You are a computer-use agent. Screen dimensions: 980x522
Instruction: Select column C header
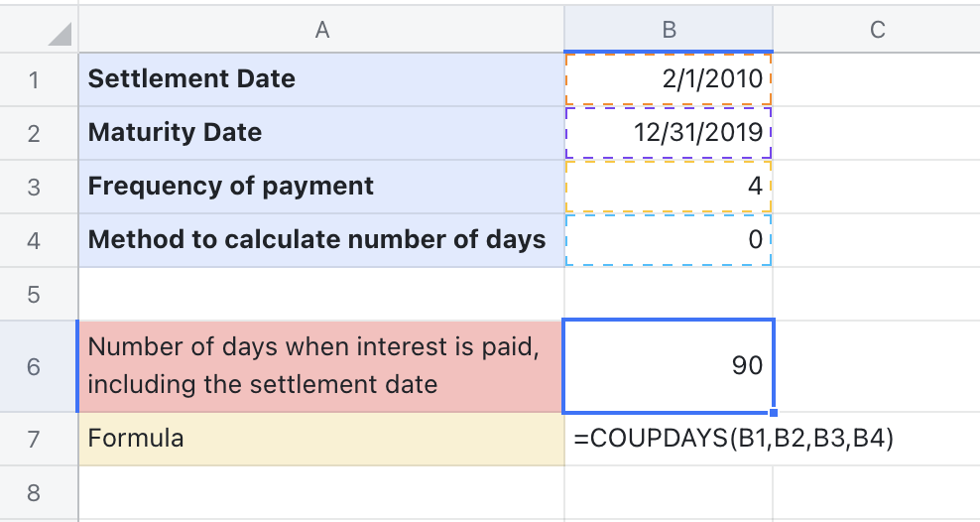pos(877,30)
